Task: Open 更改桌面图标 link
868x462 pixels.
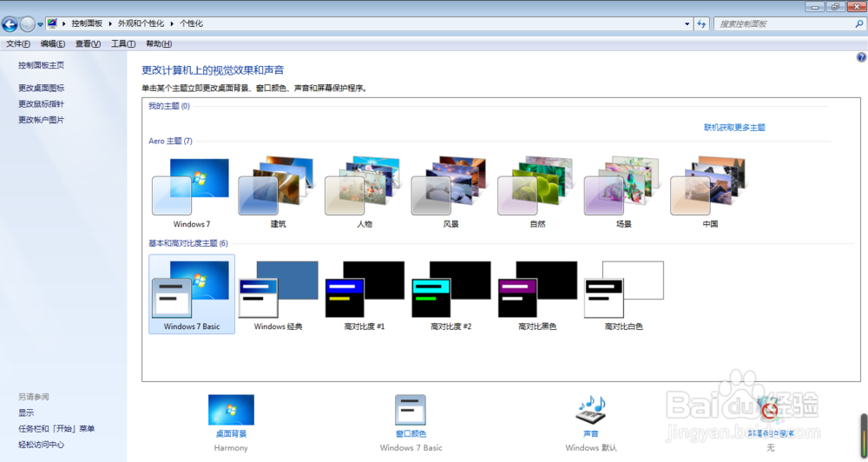Action: click(x=41, y=88)
